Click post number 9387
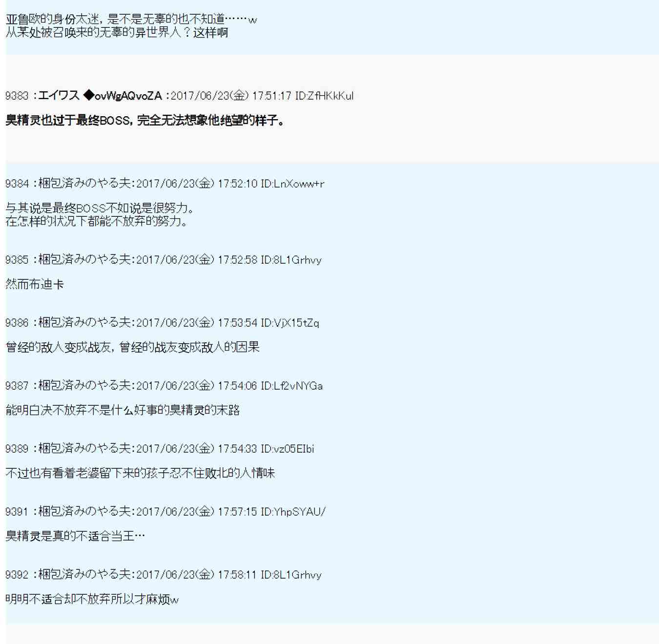The image size is (659, 644). pos(17,386)
